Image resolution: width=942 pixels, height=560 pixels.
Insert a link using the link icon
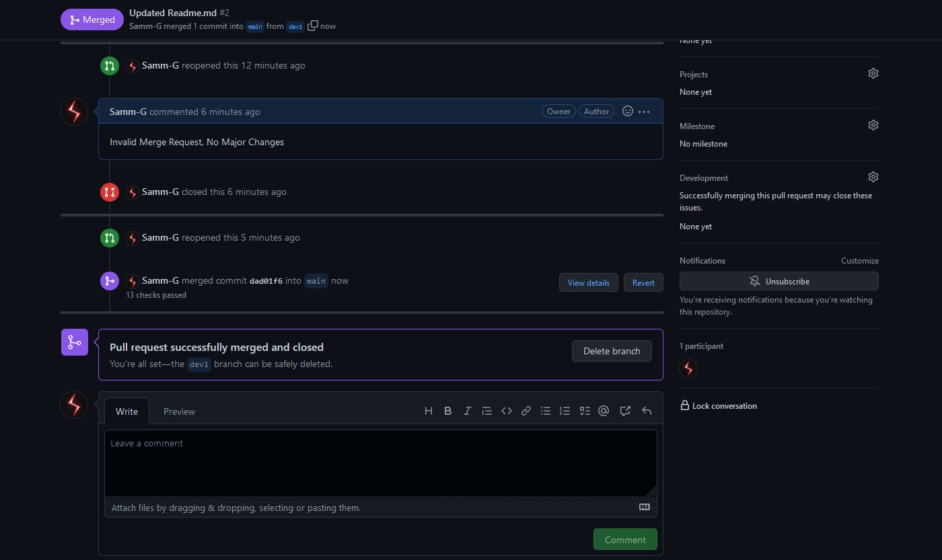tap(526, 411)
